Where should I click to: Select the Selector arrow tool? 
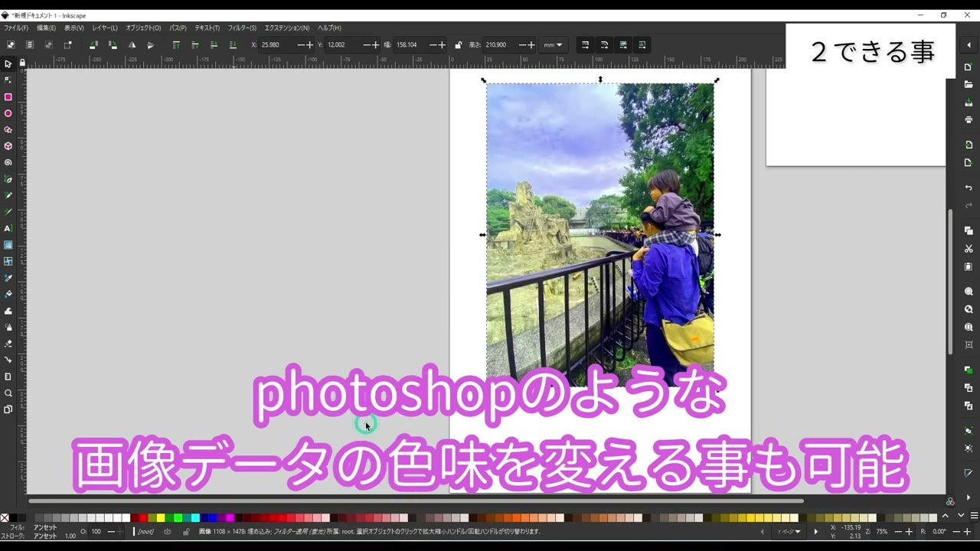(8, 64)
